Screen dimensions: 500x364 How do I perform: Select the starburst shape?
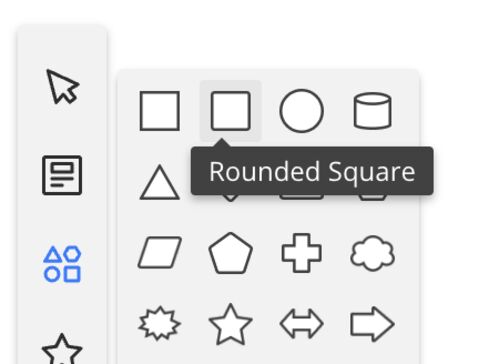(x=160, y=324)
